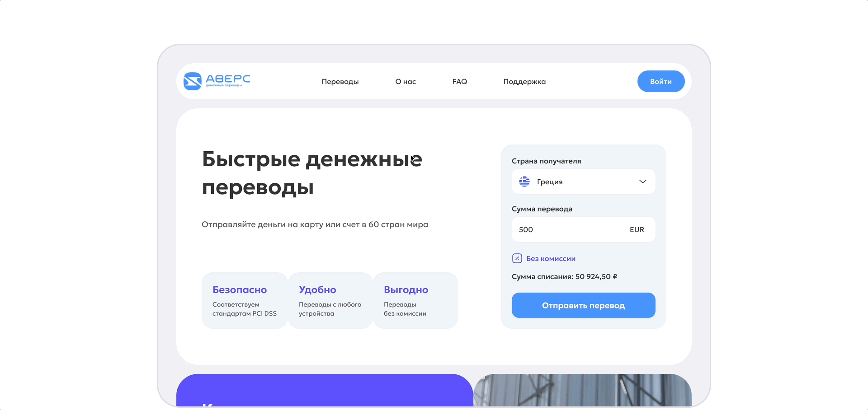The image size is (868, 410).
Task: Select the Удобно feature card
Action: 330,300
